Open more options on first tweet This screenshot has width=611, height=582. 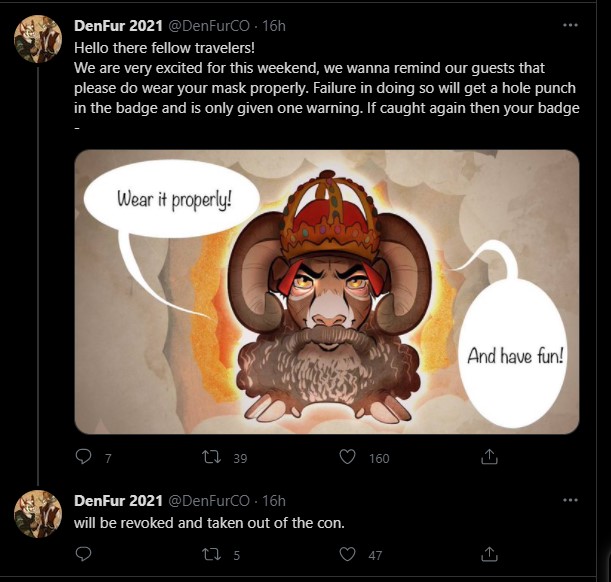tap(570, 25)
